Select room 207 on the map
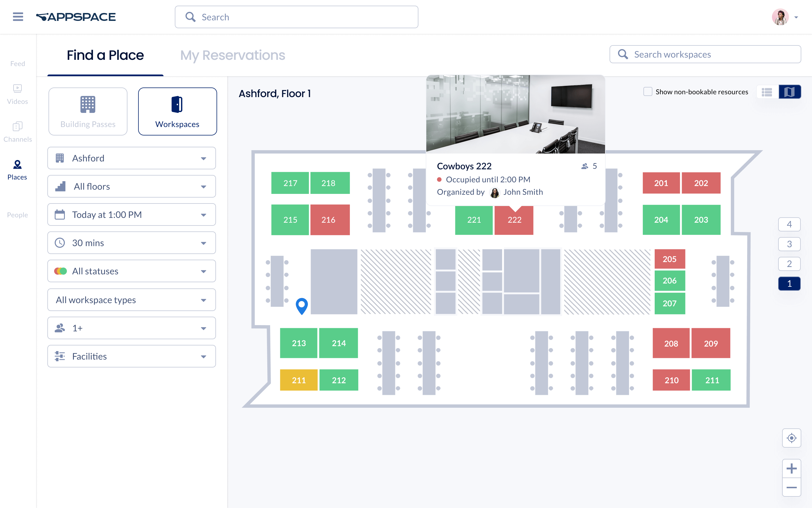 pyautogui.click(x=670, y=303)
